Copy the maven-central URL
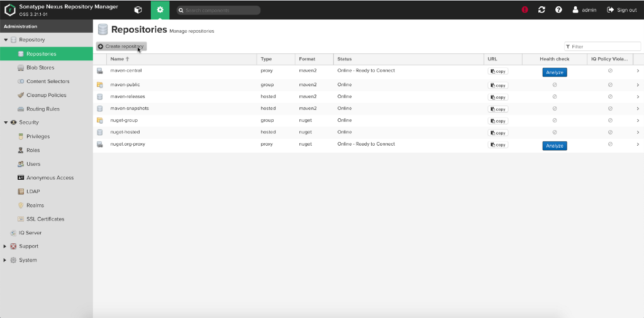Image resolution: width=644 pixels, height=318 pixels. click(498, 72)
